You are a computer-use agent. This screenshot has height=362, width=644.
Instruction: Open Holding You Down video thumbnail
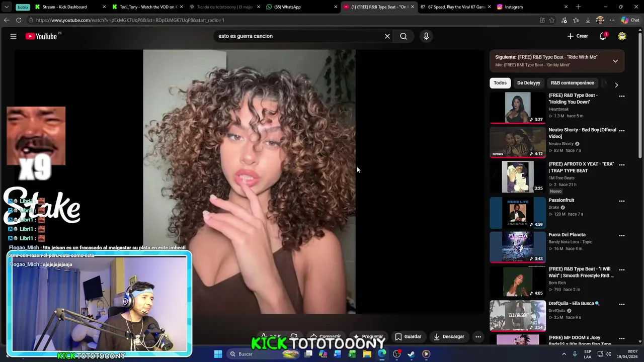(x=518, y=108)
